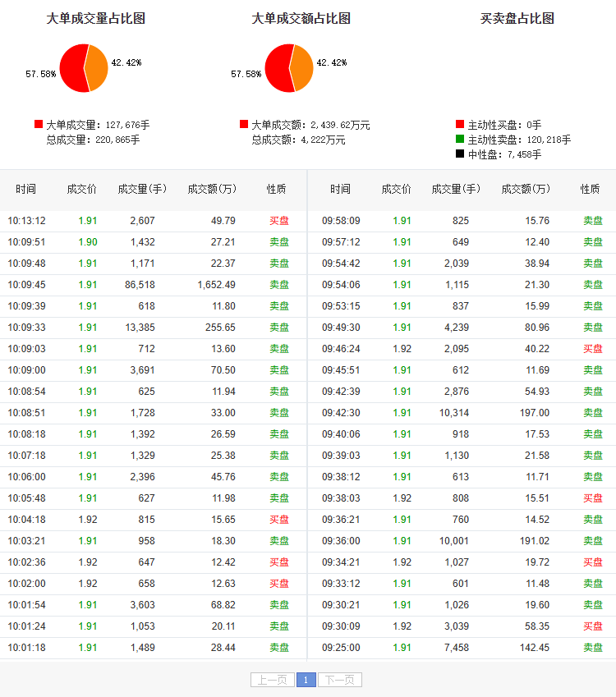Click the left table 时间 column header
This screenshot has height=697, width=616.
[25, 190]
